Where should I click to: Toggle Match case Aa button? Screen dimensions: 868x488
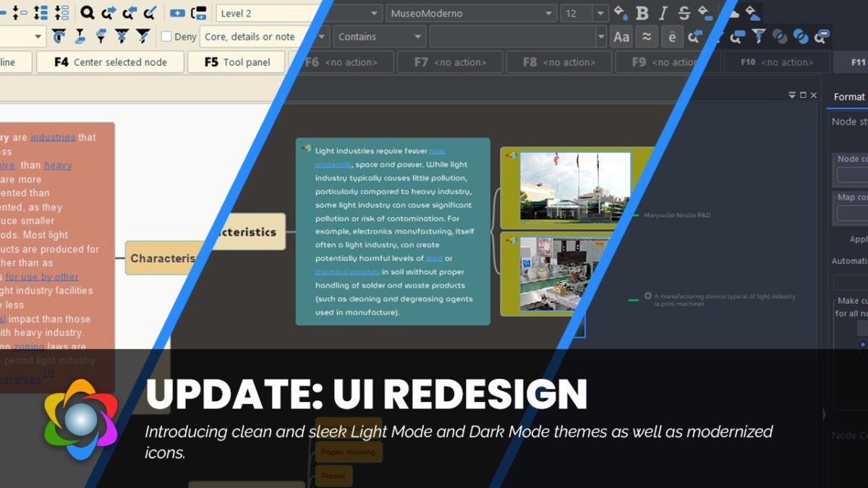[x=621, y=37]
